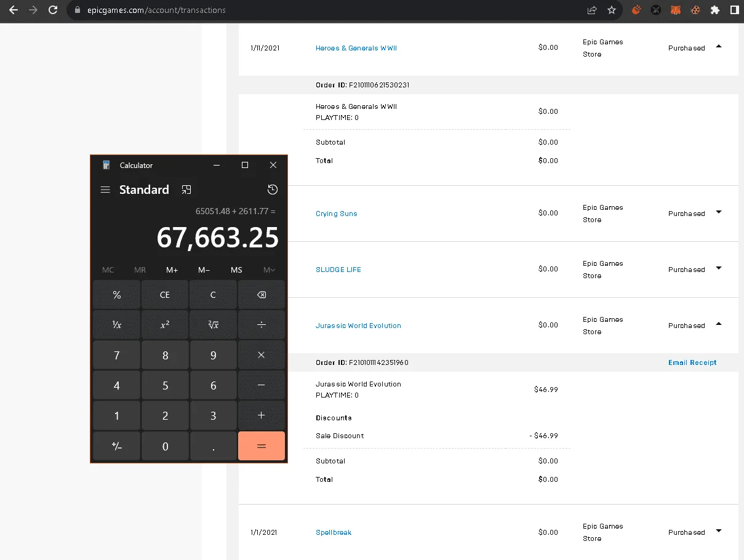Screen dimensions: 744x560
Task: Expand the Crying Suns transaction details
Action: (719, 212)
